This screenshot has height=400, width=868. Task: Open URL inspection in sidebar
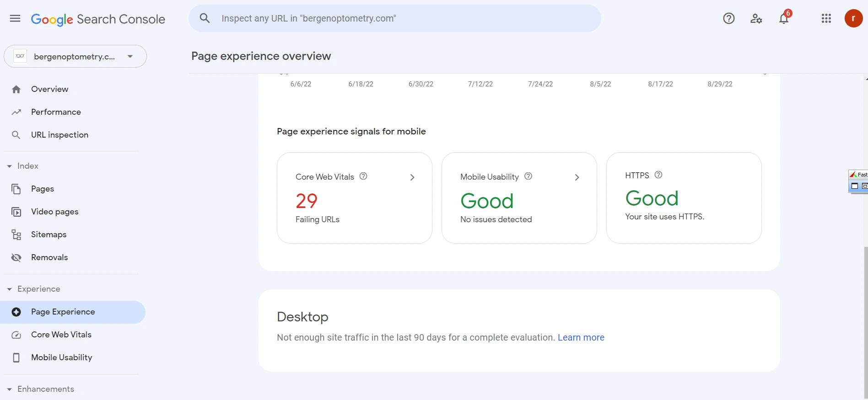pyautogui.click(x=59, y=135)
